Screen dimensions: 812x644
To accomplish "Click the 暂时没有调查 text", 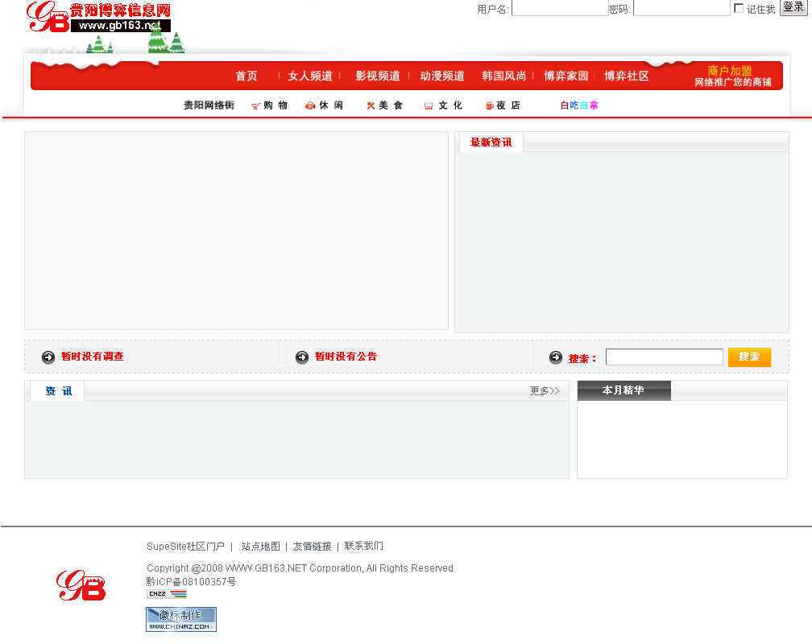I will click(x=92, y=357).
